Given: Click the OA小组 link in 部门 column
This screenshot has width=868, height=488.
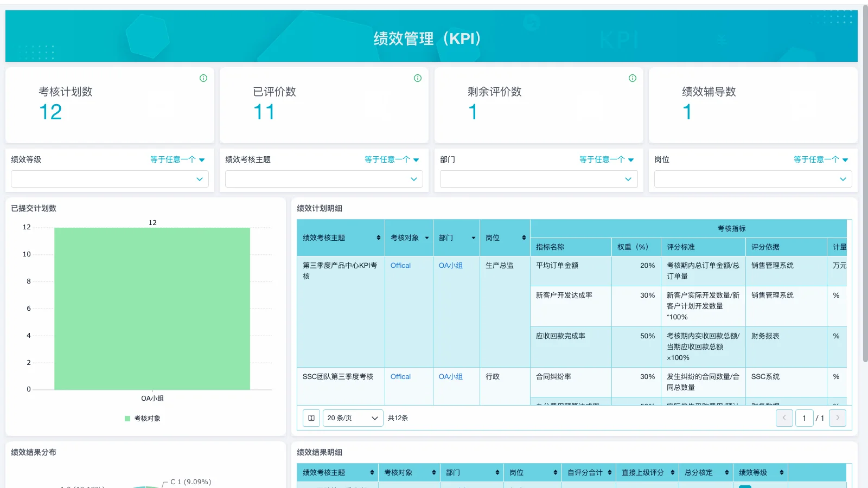Looking at the screenshot, I should pos(450,265).
